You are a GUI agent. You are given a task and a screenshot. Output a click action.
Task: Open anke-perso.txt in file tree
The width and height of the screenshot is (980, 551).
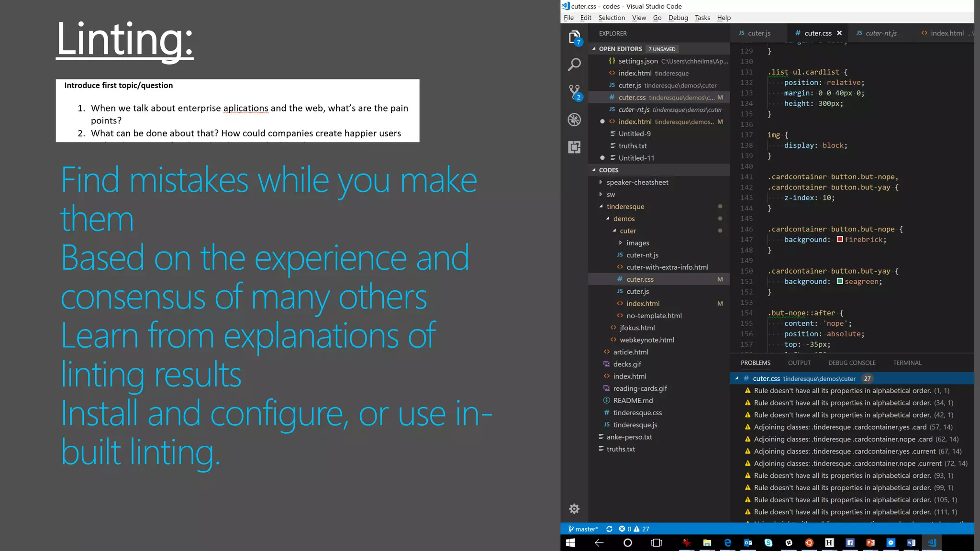tap(659, 437)
